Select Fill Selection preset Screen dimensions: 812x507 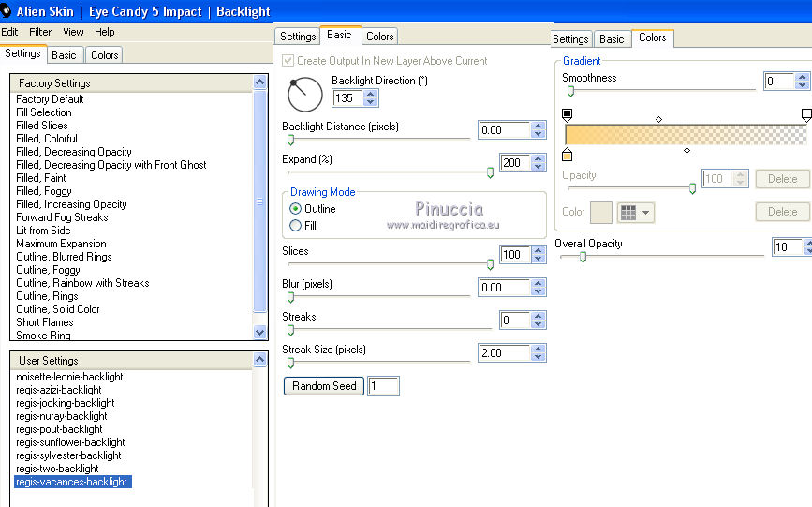[44, 112]
